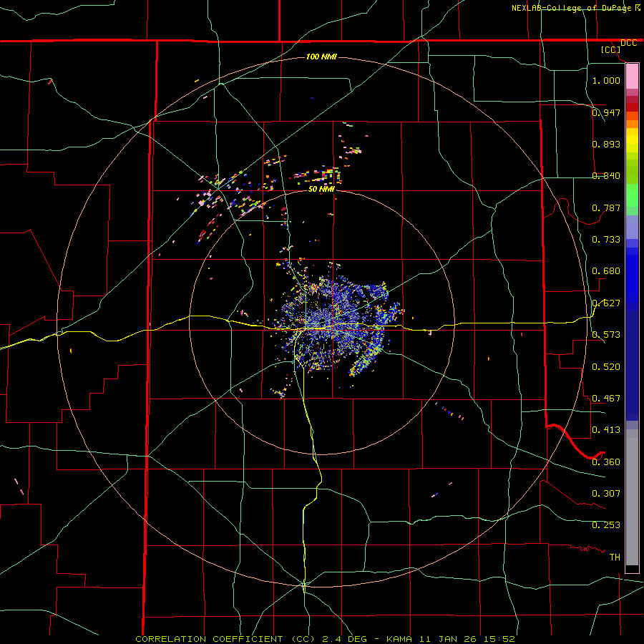Screen dimensions: 644x644
Task: Click the 0.413 scale value
Action: pyautogui.click(x=606, y=430)
